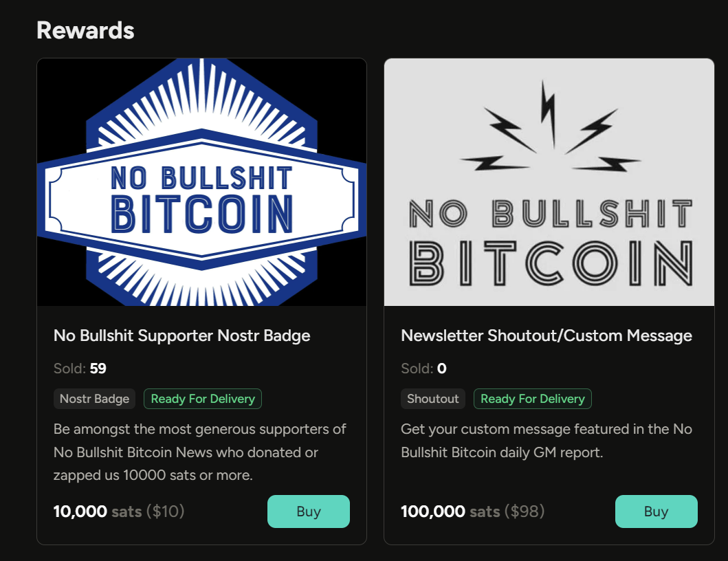Click the "Newsletter Shoutout/Custom Message" title
Image resolution: width=728 pixels, height=561 pixels.
547,335
